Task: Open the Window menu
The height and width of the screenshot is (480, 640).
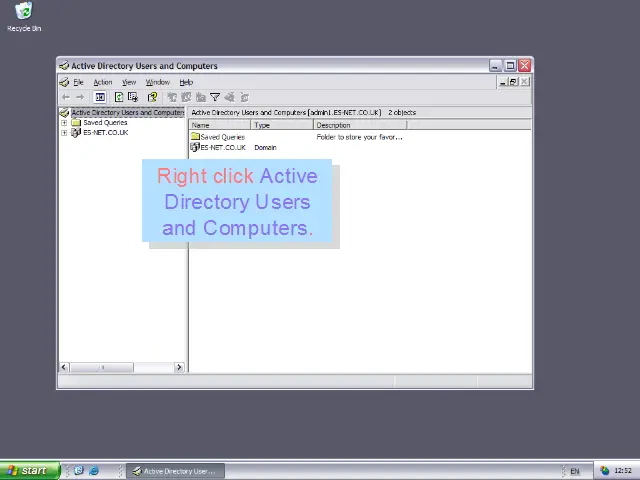Action: pyautogui.click(x=158, y=82)
